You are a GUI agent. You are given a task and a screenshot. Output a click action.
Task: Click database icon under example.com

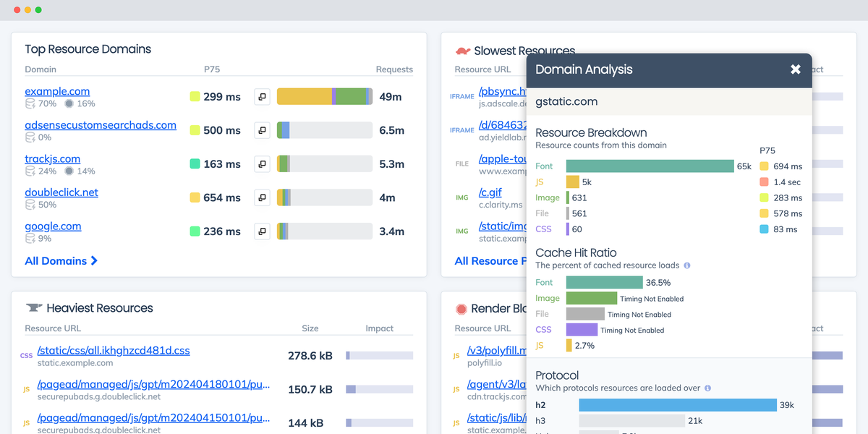(30, 104)
